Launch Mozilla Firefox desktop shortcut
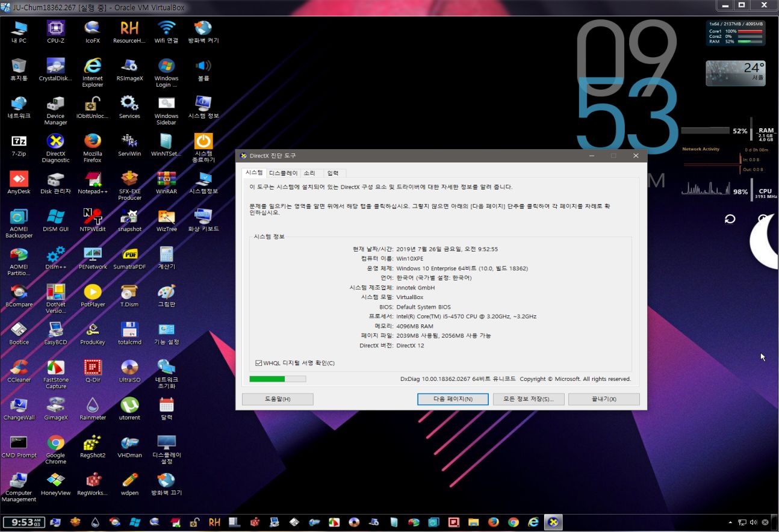Image resolution: width=779 pixels, height=532 pixels. click(93, 148)
